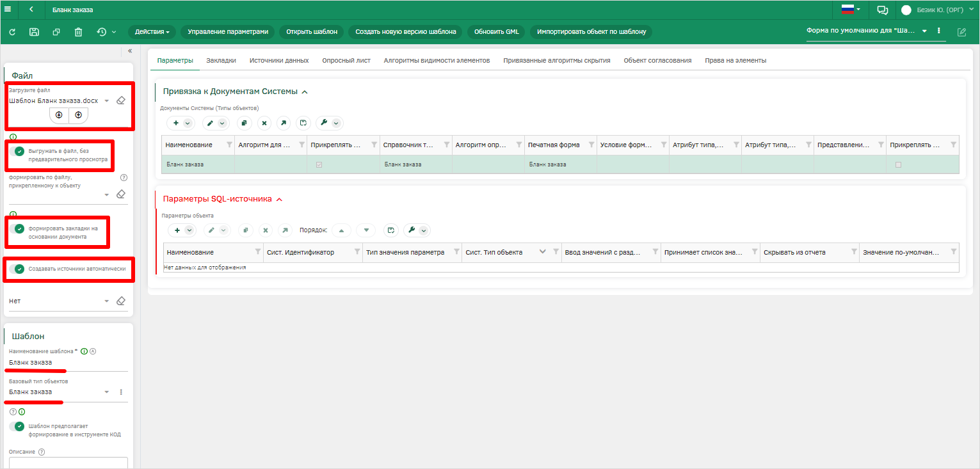Viewport: 980px width, 469px height.
Task: Toggle 'Создавать источники автоматически'
Action: [x=17, y=269]
